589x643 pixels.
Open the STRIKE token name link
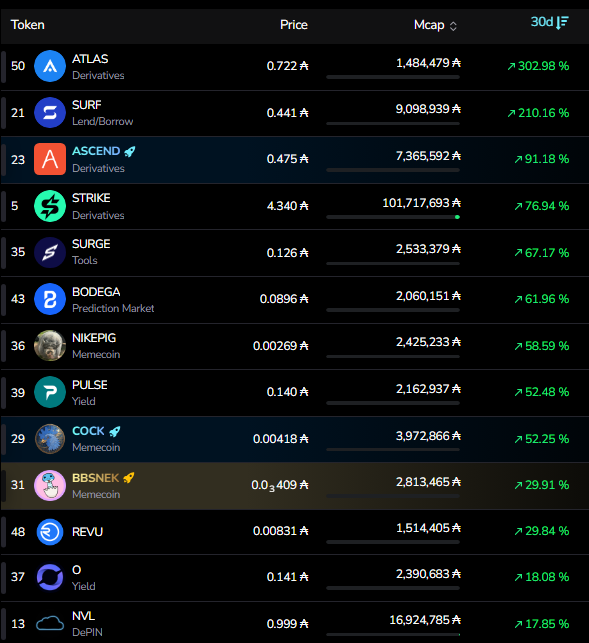[x=91, y=198]
